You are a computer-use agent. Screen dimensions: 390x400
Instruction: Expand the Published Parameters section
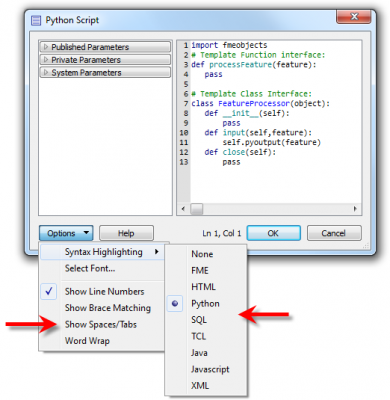coord(105,47)
